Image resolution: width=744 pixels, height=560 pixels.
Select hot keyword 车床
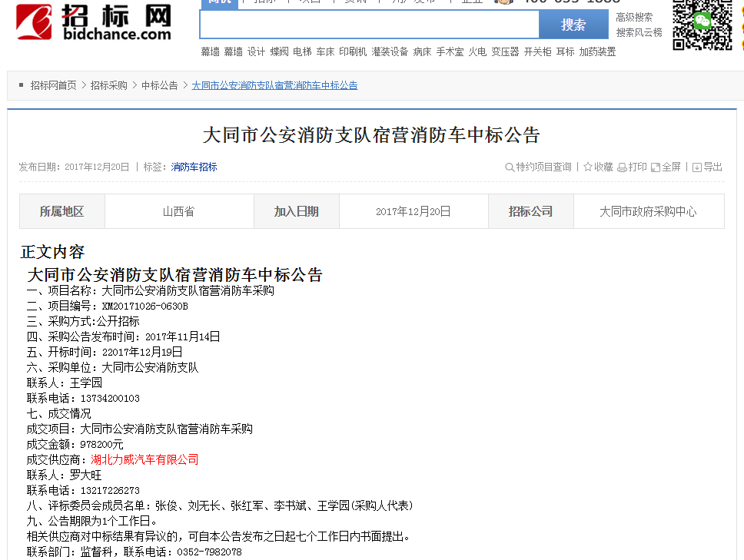point(326,51)
